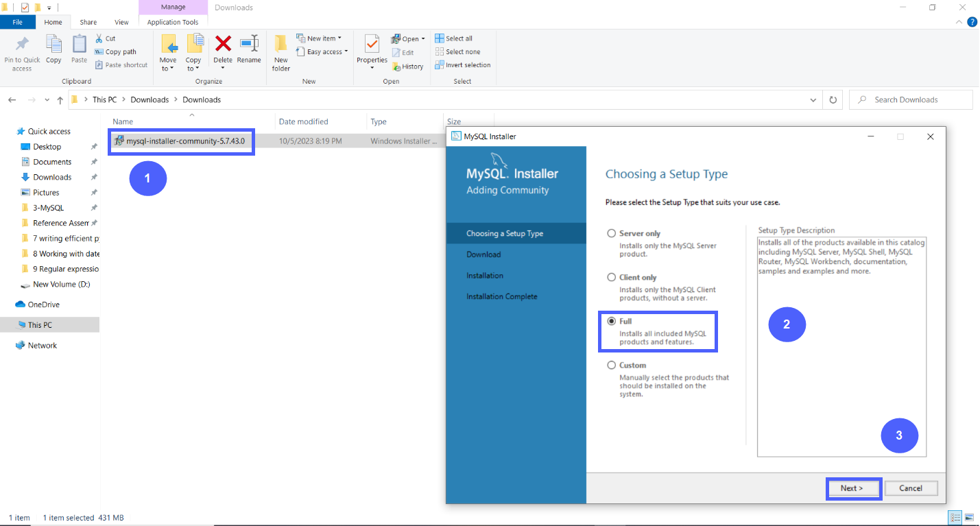Open New Volume (D:) in sidebar
The image size is (980, 526).
(61, 284)
